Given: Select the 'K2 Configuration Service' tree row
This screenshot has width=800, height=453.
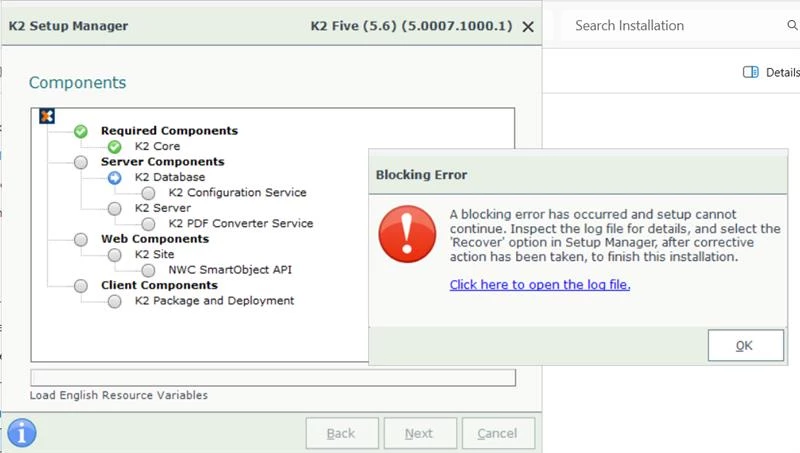Looking at the screenshot, I should coord(237,192).
